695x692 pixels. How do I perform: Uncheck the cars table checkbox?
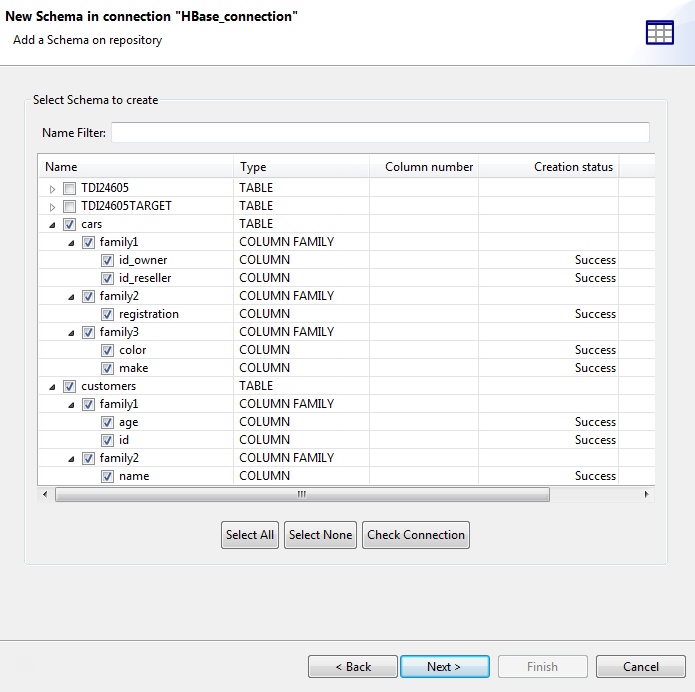[69, 224]
